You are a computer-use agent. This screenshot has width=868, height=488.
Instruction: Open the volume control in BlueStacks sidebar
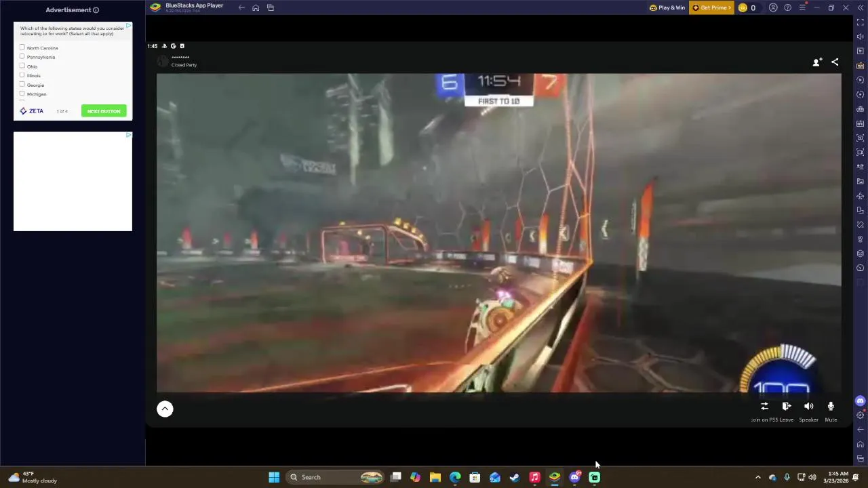click(x=861, y=37)
